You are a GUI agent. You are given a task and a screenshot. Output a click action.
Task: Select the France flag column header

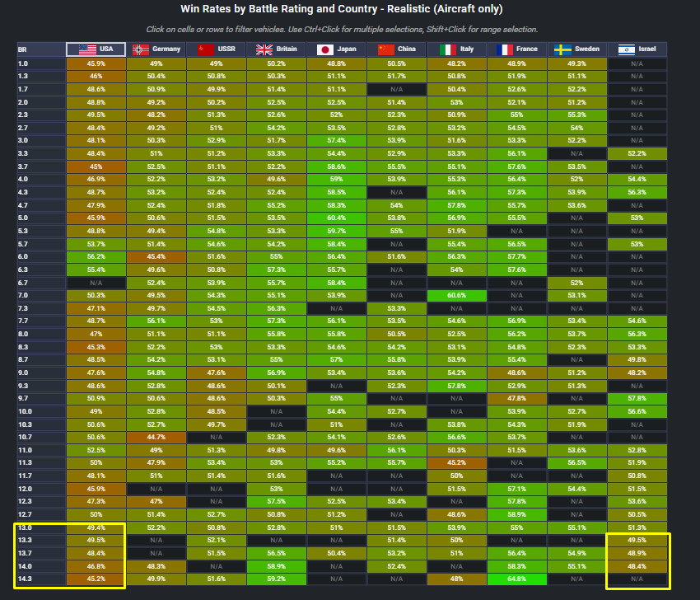pyautogui.click(x=505, y=49)
